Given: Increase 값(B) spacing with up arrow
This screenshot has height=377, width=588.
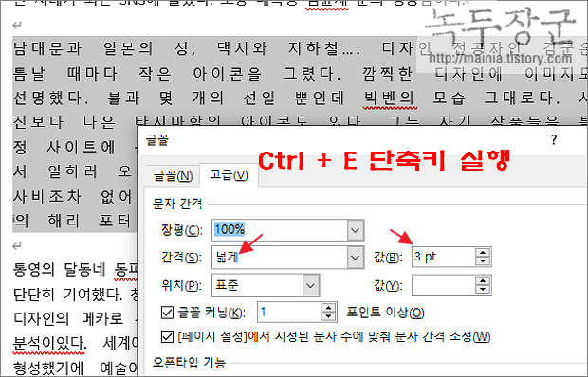Looking at the screenshot, I should pyautogui.click(x=483, y=252).
